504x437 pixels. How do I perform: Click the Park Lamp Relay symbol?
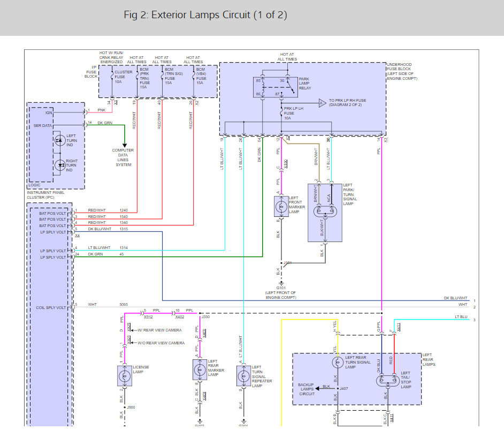pyautogui.click(x=273, y=87)
